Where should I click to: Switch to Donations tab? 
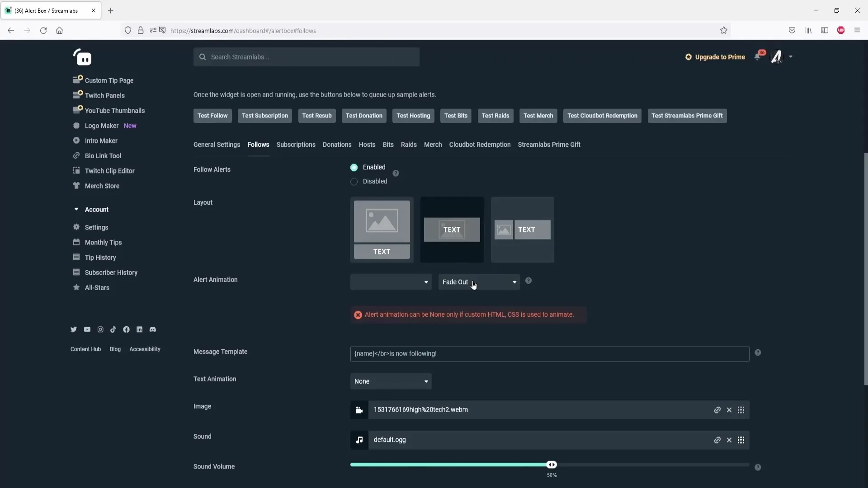pos(337,145)
